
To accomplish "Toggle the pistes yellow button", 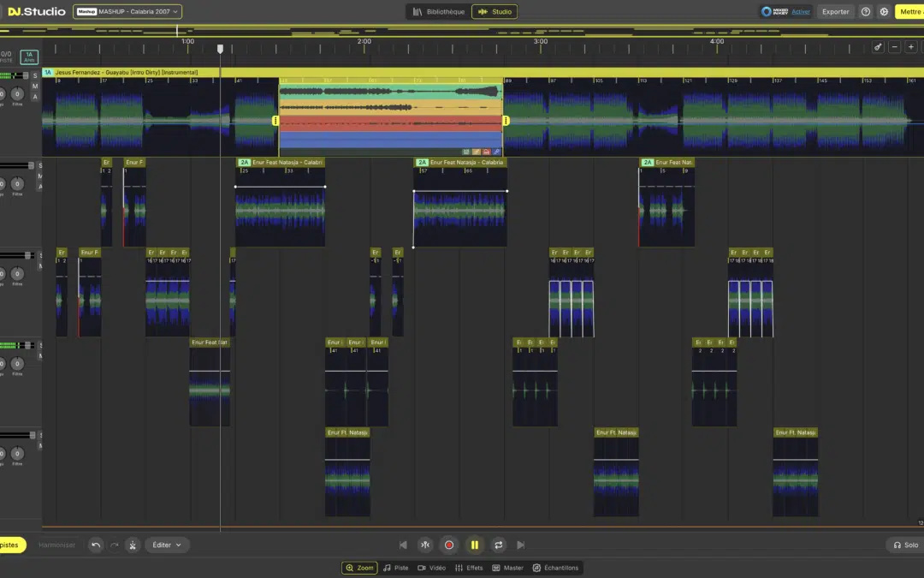I will 12,545.
